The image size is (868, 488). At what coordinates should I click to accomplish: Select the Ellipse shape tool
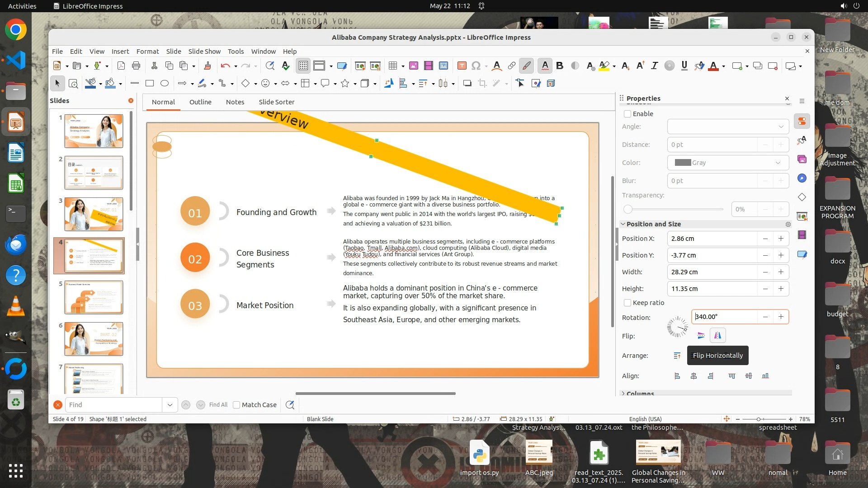[x=165, y=83]
